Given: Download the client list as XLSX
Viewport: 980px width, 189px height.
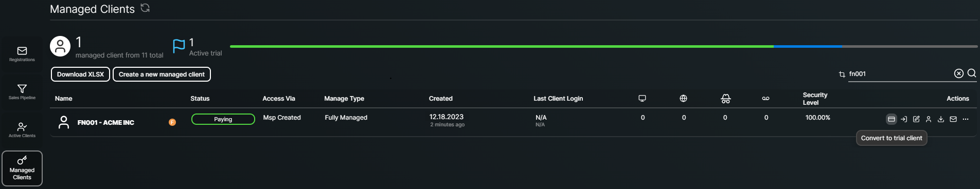Looking at the screenshot, I should [80, 74].
